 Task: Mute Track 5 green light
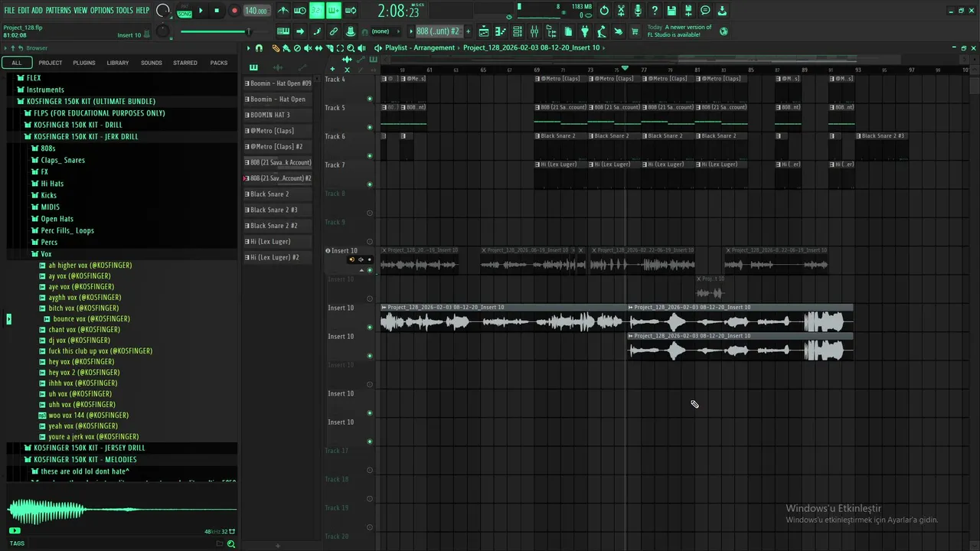click(x=370, y=127)
